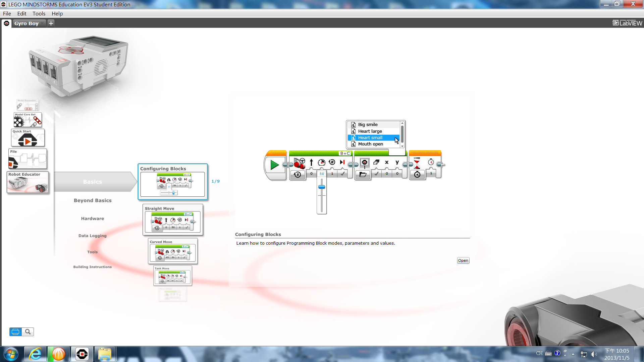Select the rotations value field showing 1
Screen dimensions: 644x362
coord(332,174)
